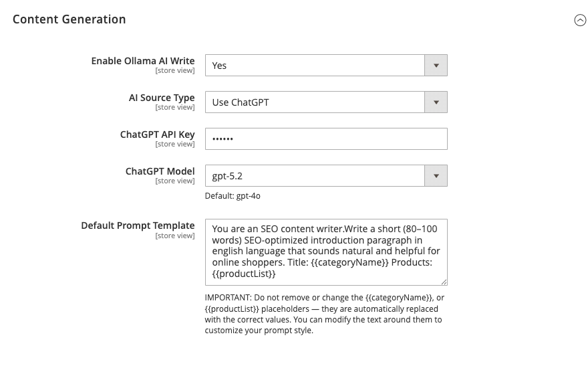Open the dropdown showing gpt-5.2
Viewport: 588px width, 370px height.
coord(315,176)
